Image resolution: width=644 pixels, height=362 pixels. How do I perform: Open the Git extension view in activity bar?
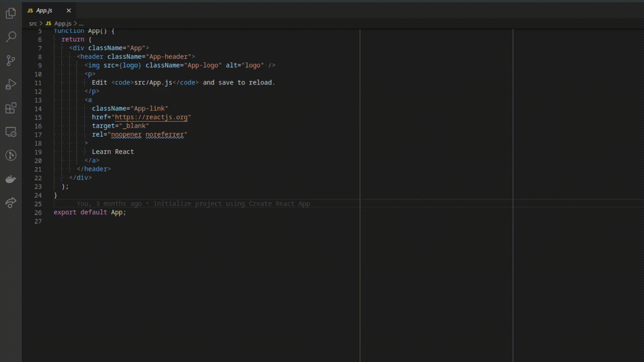click(x=11, y=155)
